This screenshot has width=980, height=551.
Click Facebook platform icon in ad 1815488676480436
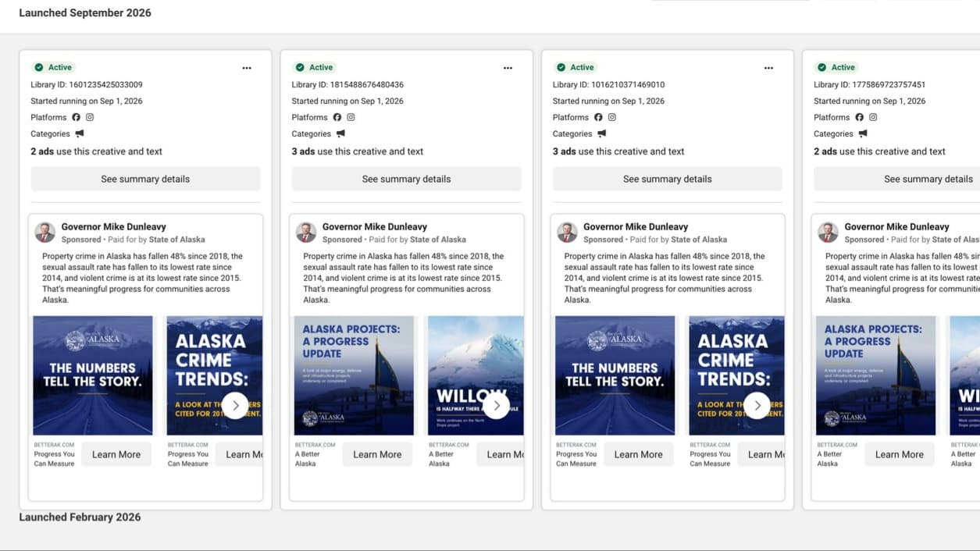coord(337,117)
